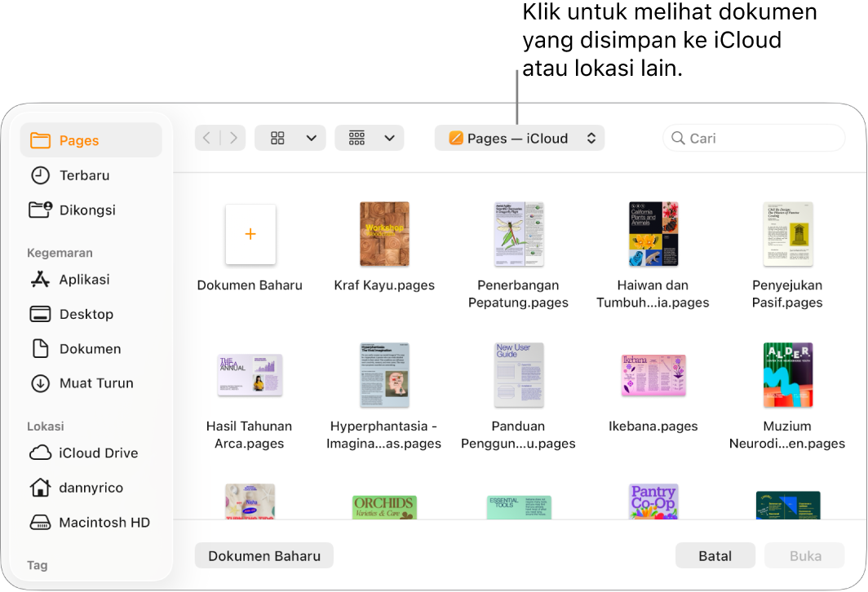Screen dimensions: 868x592
Task: Select Muzium Neurodi...en.pages thumbnail
Action: pyautogui.click(x=788, y=375)
